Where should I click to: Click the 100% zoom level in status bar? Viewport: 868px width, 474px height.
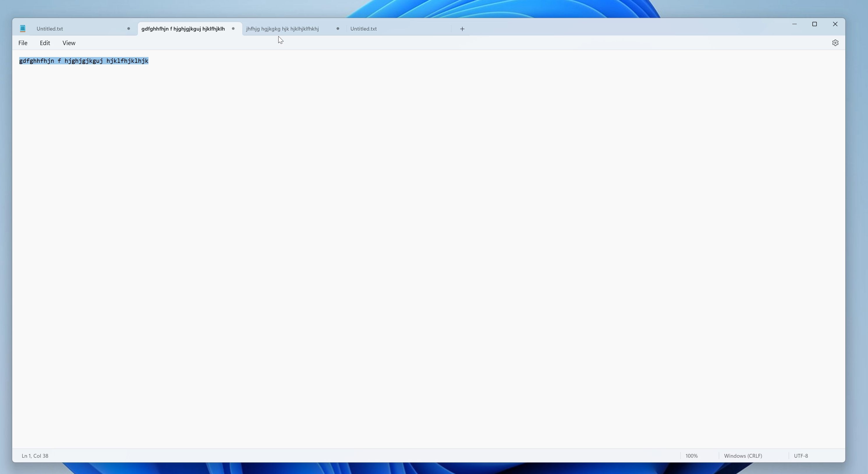pyautogui.click(x=691, y=456)
